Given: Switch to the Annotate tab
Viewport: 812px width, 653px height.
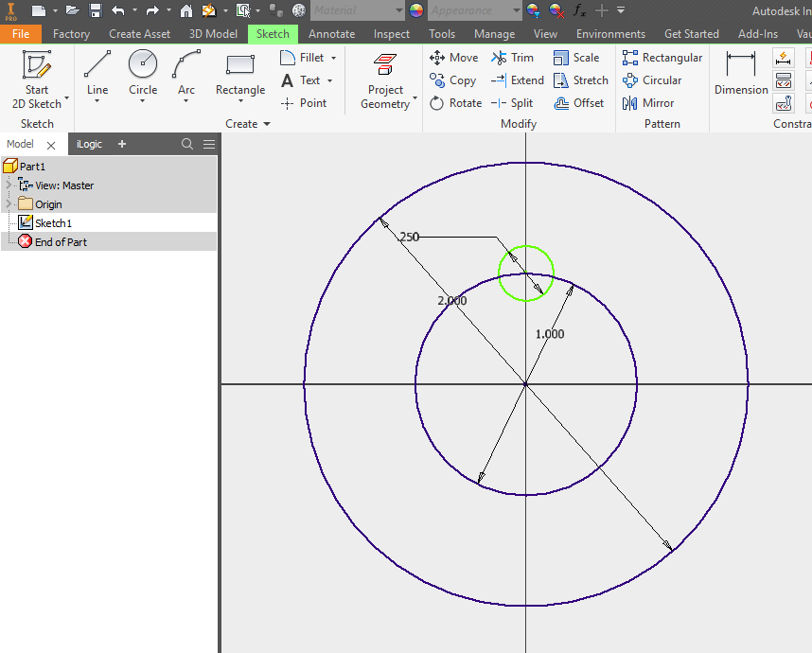Looking at the screenshot, I should [331, 34].
